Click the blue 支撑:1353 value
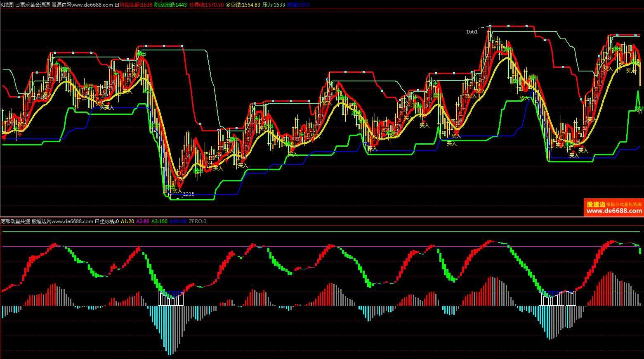 298,5
